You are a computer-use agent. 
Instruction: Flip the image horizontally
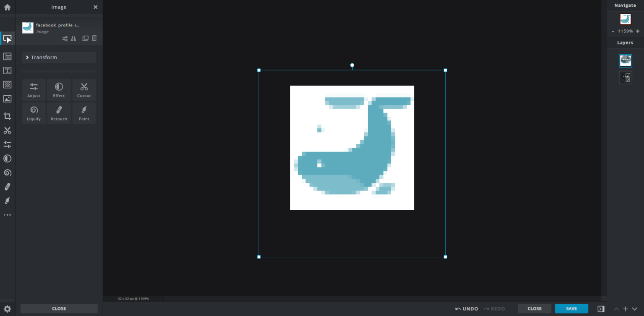point(73,38)
